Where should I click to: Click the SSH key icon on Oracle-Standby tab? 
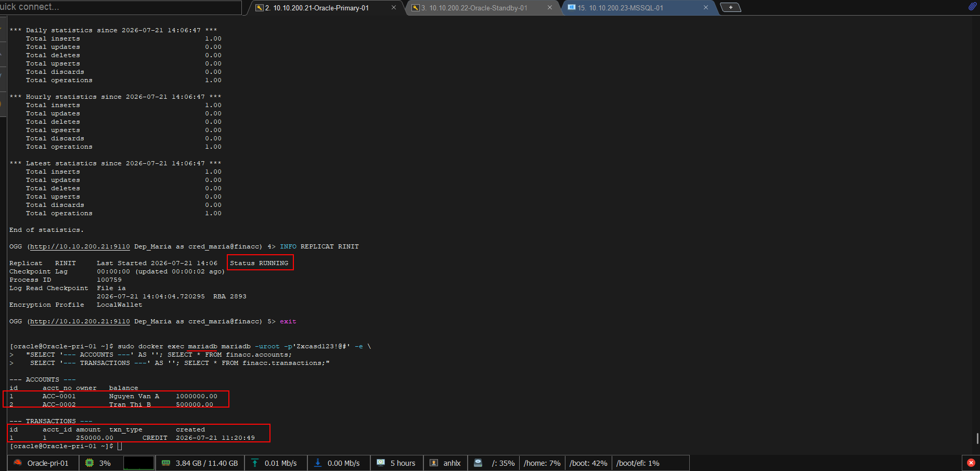coord(415,8)
